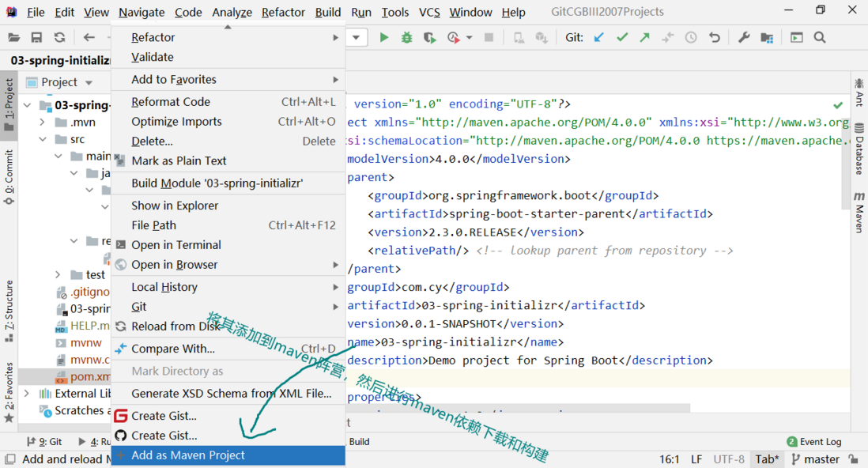
Task: Open the Maven tool window
Action: [x=859, y=212]
